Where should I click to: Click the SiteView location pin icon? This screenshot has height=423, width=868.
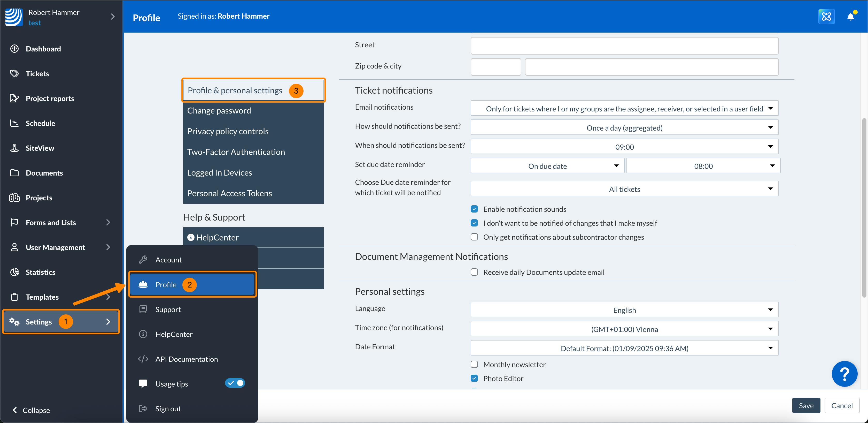[x=14, y=148]
